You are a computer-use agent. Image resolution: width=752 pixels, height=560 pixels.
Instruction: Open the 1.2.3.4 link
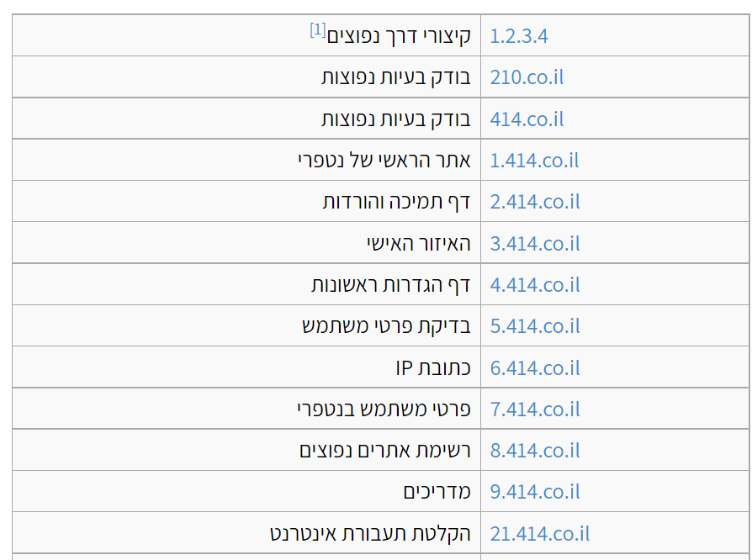click(x=519, y=36)
